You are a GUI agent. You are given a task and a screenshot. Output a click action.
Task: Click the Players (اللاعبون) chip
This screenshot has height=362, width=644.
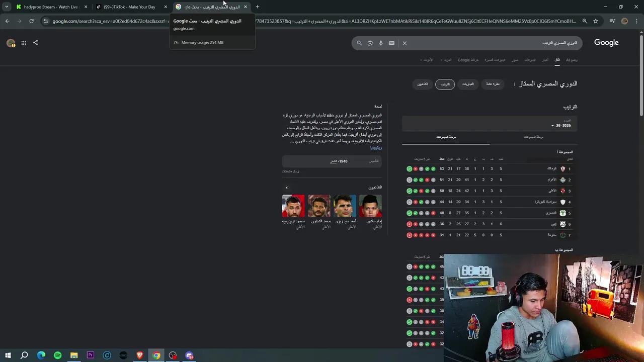[422, 84]
